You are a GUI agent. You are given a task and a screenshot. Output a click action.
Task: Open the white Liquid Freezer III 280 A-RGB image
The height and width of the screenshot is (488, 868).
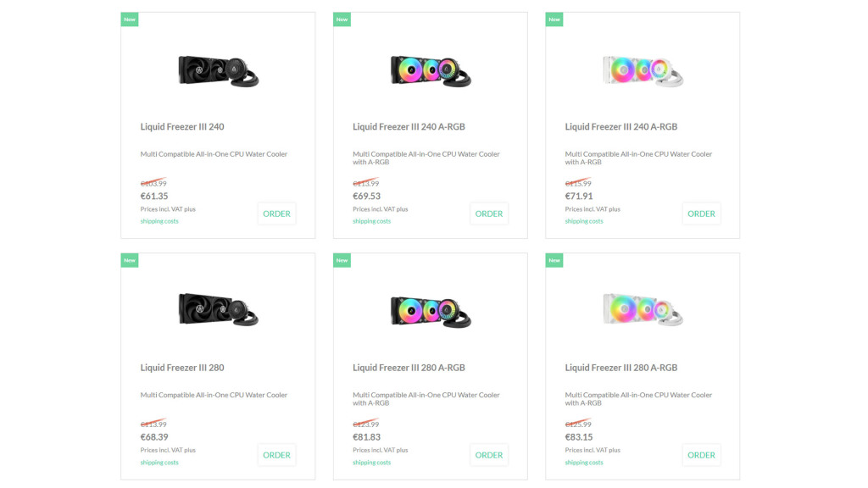coord(643,311)
